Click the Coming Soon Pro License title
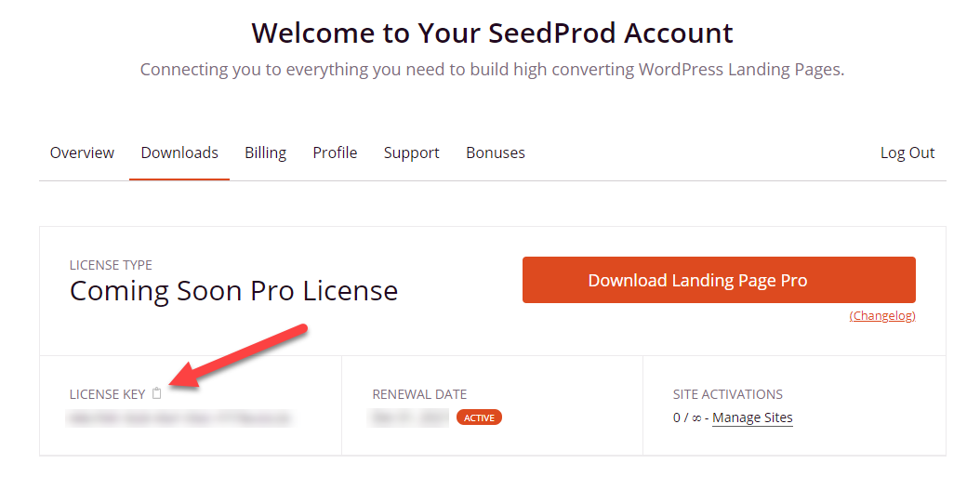 233,291
